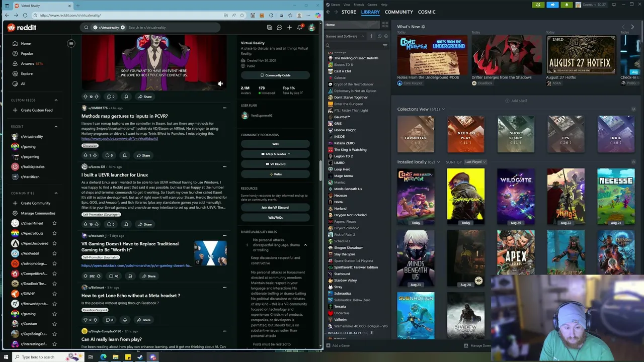This screenshot has width=644, height=362.
Task: Open Cosmic account dropdown in Steam
Action: pyautogui.click(x=592, y=5)
